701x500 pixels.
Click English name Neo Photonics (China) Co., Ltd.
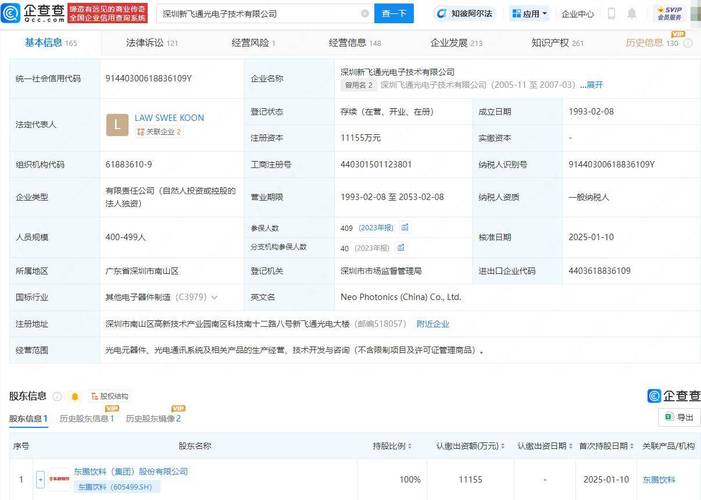401,297
